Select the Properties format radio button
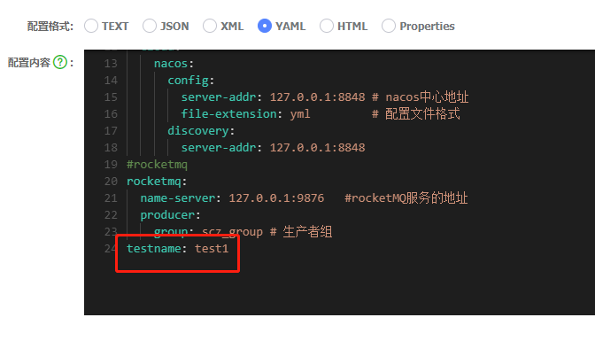 point(389,27)
